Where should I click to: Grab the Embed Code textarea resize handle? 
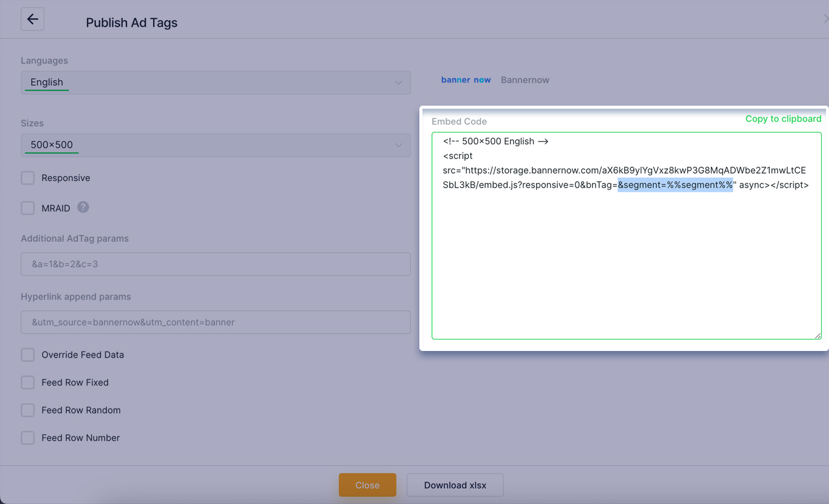point(817,335)
